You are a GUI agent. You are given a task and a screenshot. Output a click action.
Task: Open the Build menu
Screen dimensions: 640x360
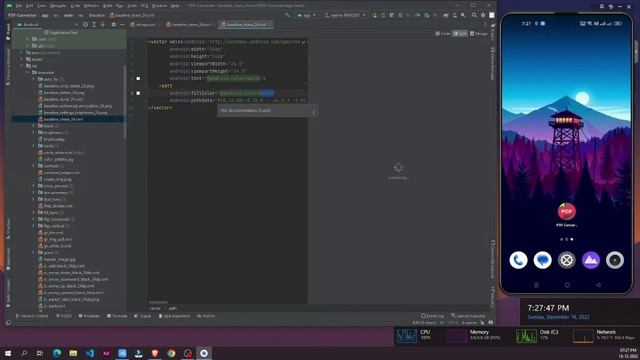(108, 6)
